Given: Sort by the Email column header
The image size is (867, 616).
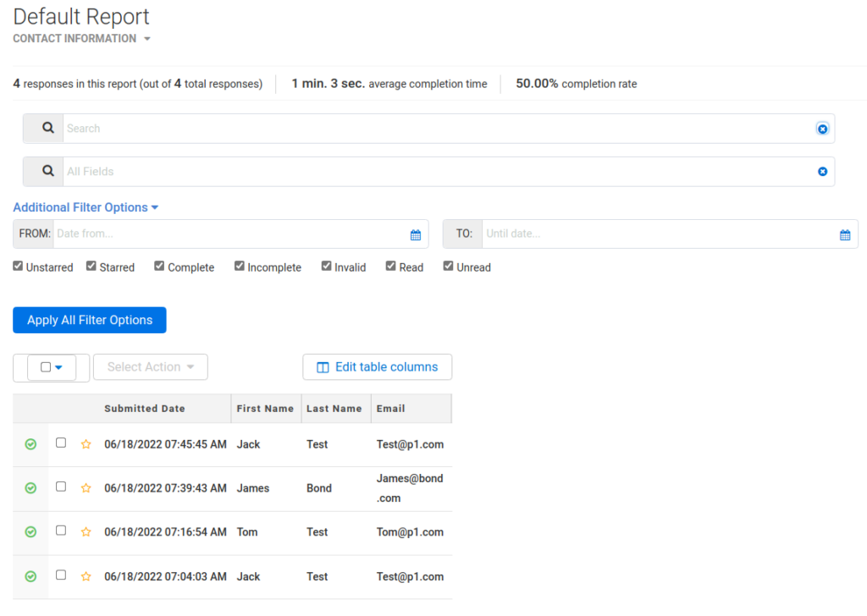Looking at the screenshot, I should click(x=391, y=408).
